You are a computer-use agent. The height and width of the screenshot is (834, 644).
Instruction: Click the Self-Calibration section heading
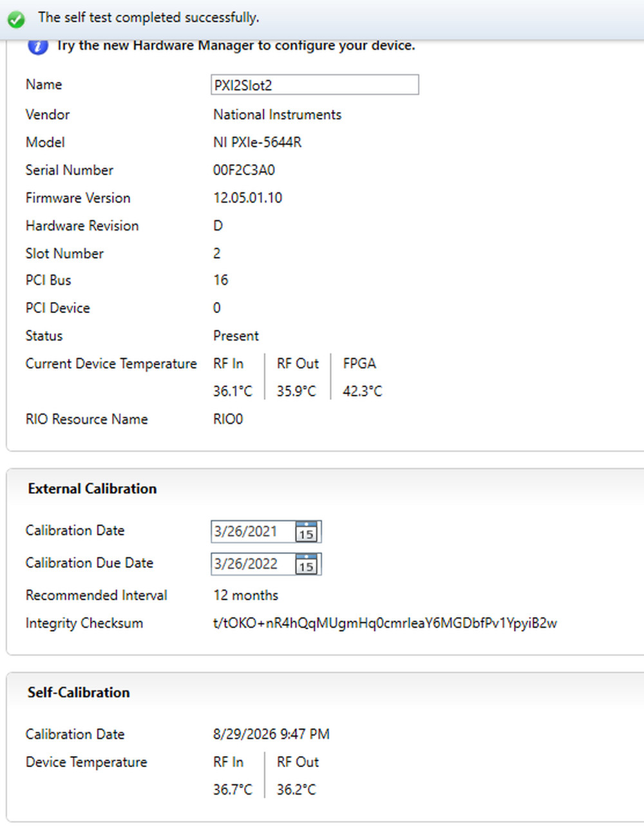(x=79, y=692)
